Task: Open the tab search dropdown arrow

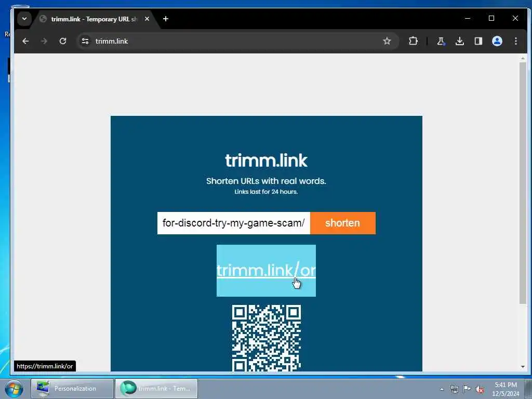Action: [24, 19]
